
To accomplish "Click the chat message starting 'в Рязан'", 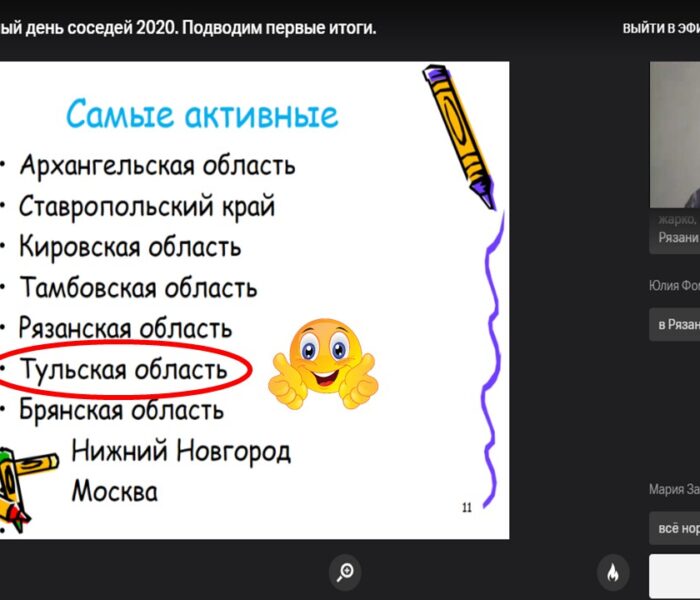I will [x=675, y=325].
